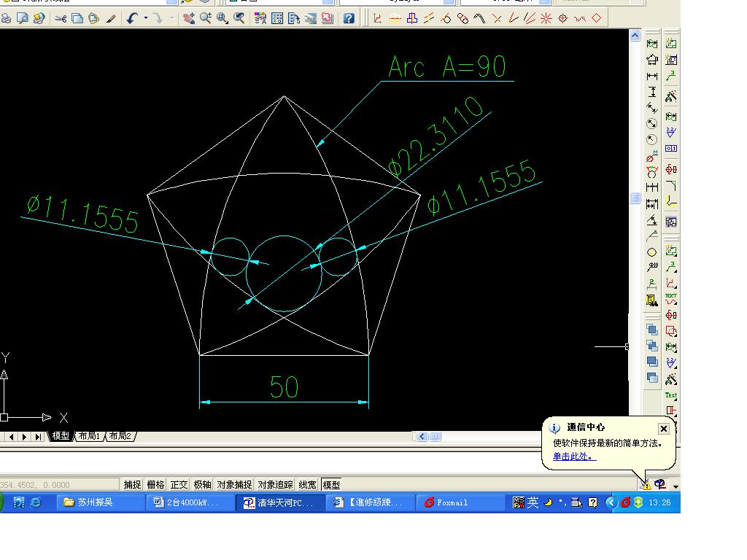Switch to the 2台4000kW Word taskbar window
Image resolution: width=747 pixels, height=560 pixels.
pos(190,502)
